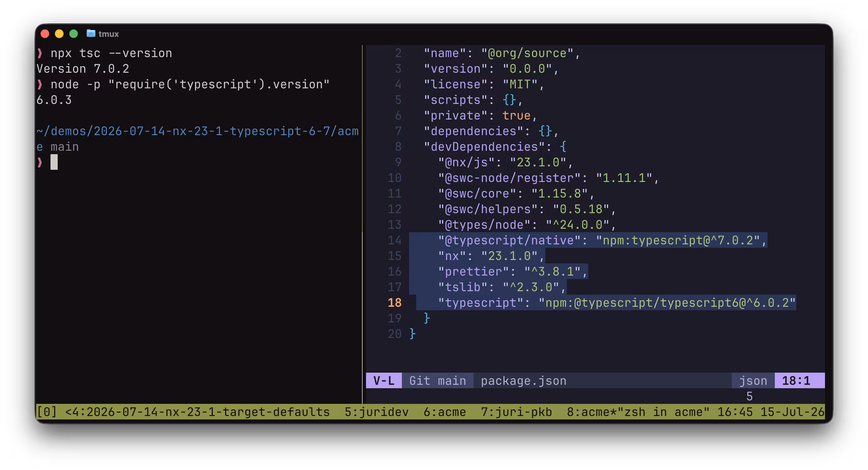Click the "scripts": {} line
The height and width of the screenshot is (470, 868).
pyautogui.click(x=473, y=100)
